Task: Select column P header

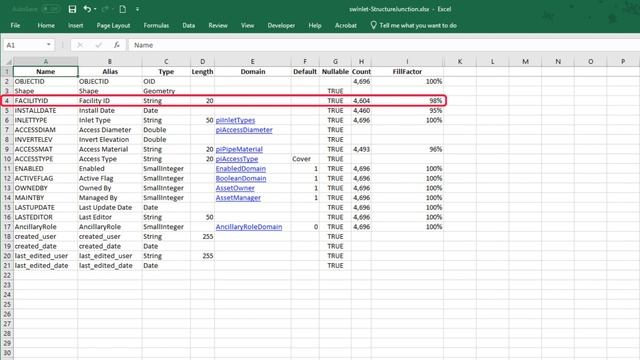Action: click(623, 62)
